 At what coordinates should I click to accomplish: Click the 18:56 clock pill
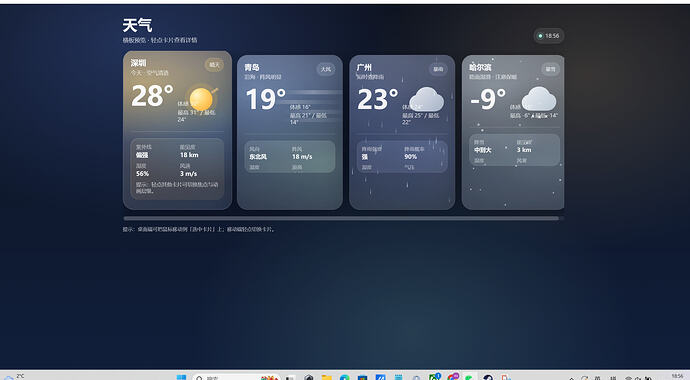(549, 36)
